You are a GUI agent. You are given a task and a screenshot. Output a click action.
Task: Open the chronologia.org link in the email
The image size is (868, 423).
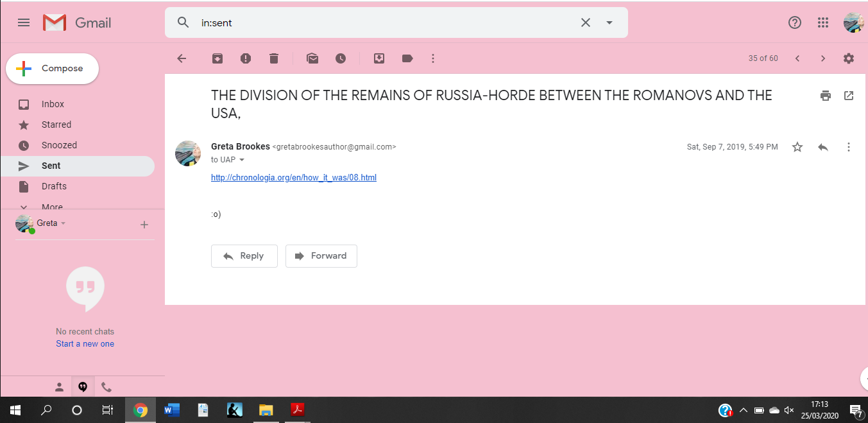(x=294, y=178)
